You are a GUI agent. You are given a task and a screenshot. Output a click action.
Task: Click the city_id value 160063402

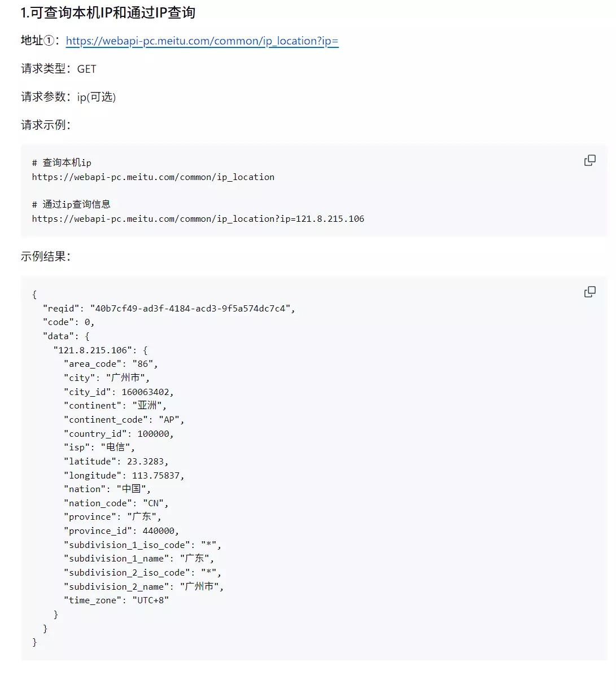[147, 392]
